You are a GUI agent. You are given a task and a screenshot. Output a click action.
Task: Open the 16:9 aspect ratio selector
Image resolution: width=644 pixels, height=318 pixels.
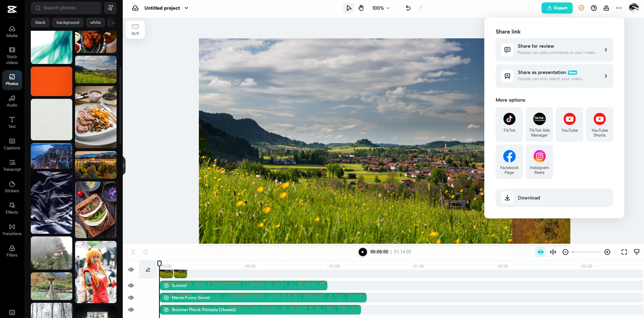[135, 30]
